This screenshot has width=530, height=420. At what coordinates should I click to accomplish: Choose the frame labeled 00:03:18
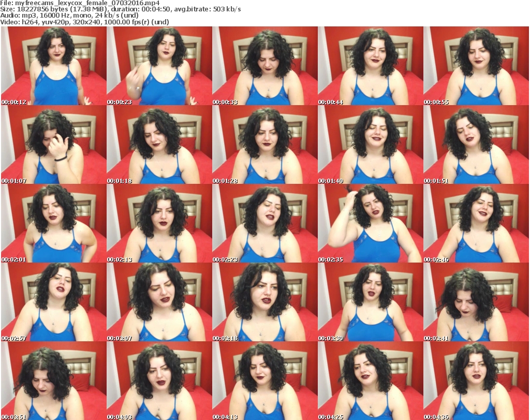(x=265, y=302)
